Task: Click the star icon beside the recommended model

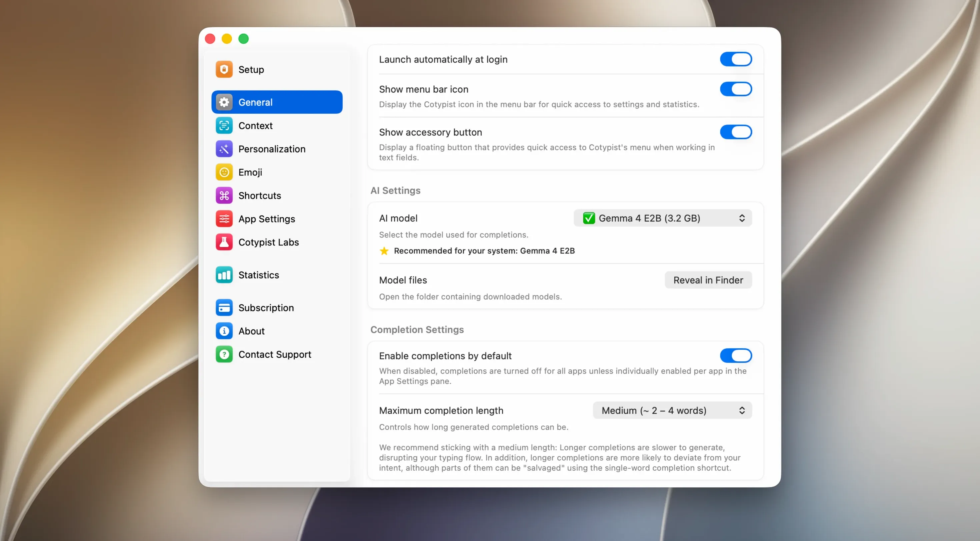Action: pyautogui.click(x=384, y=251)
